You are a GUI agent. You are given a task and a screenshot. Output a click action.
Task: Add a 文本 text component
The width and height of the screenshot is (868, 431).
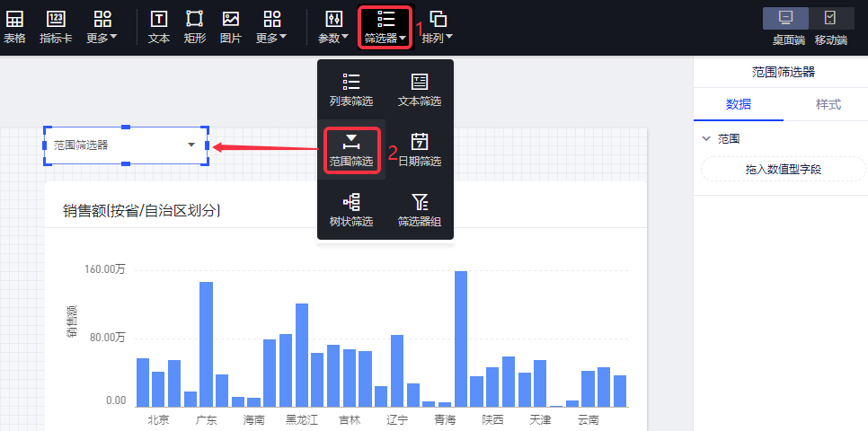[158, 27]
